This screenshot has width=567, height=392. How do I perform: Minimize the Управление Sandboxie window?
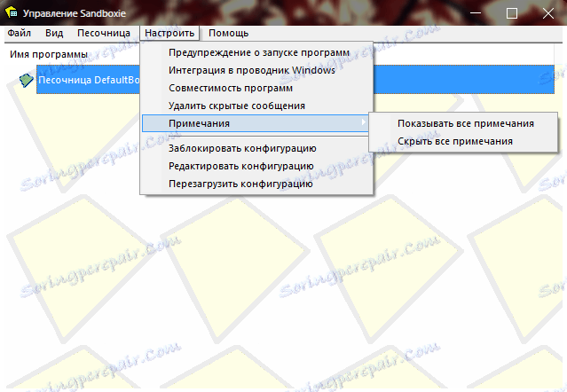[x=476, y=13]
